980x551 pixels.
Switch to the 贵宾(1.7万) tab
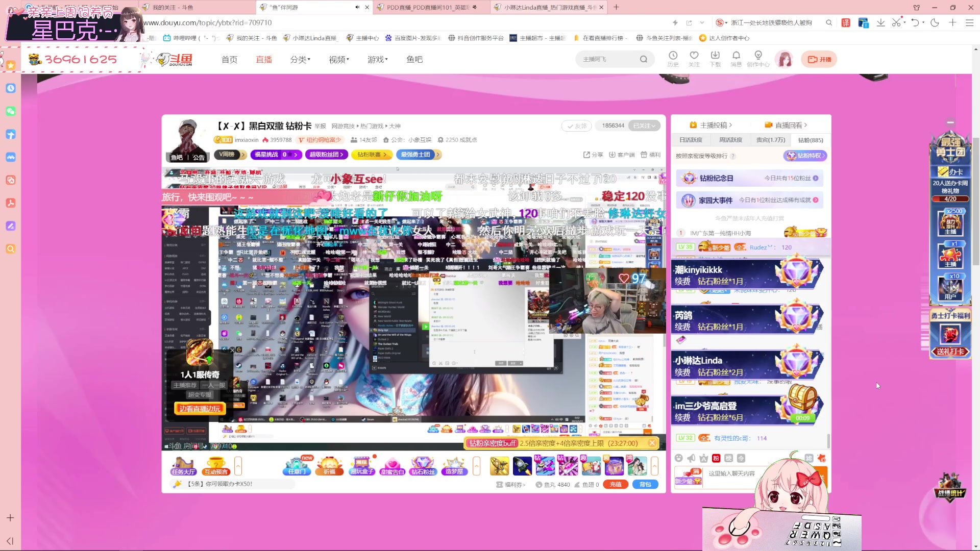click(771, 140)
